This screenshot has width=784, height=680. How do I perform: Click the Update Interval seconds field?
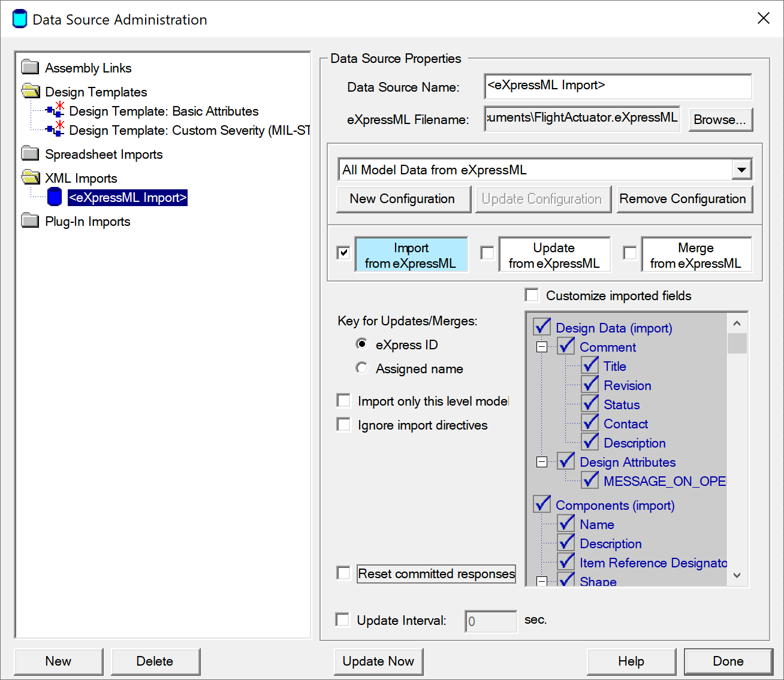pos(491,621)
